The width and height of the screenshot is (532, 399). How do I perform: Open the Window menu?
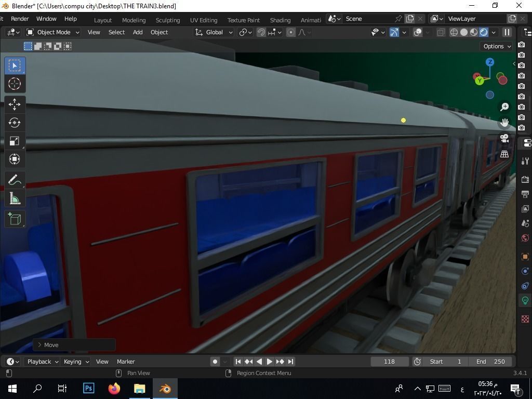tap(46, 19)
